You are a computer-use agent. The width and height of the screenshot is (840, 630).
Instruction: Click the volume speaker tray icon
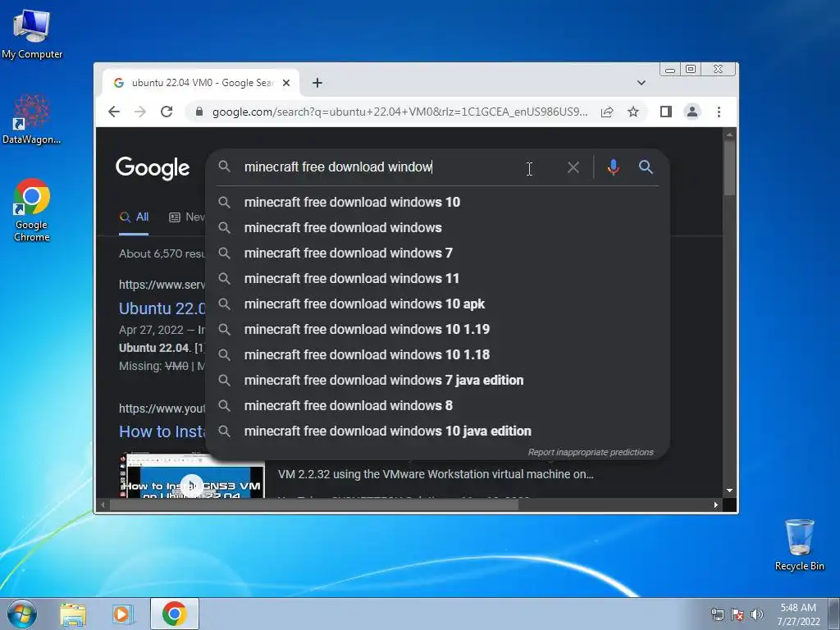[757, 614]
